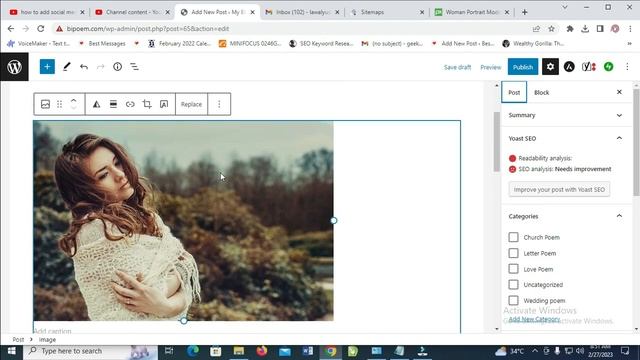Click the Windows taskbar search box

(x=91, y=351)
